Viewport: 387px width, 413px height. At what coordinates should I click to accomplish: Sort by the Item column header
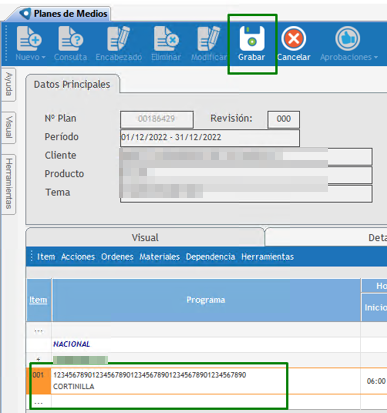(x=38, y=300)
